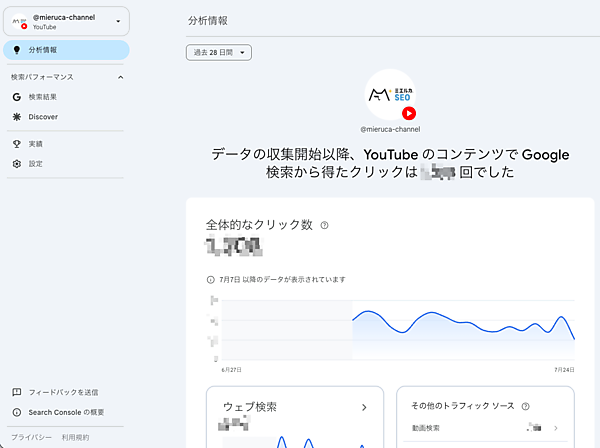This screenshot has height=448, width=600.
Task: Click the 全体的なクリック数 heading
Action: (x=259, y=225)
